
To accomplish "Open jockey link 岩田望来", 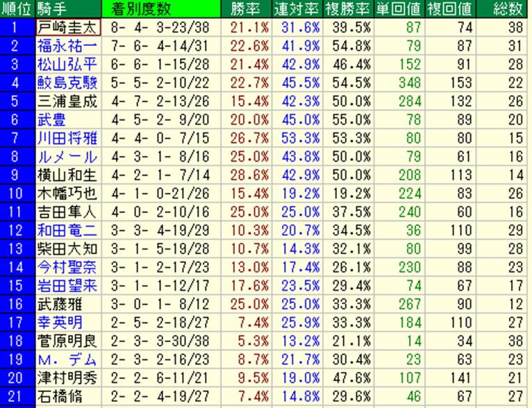I will (67, 286).
